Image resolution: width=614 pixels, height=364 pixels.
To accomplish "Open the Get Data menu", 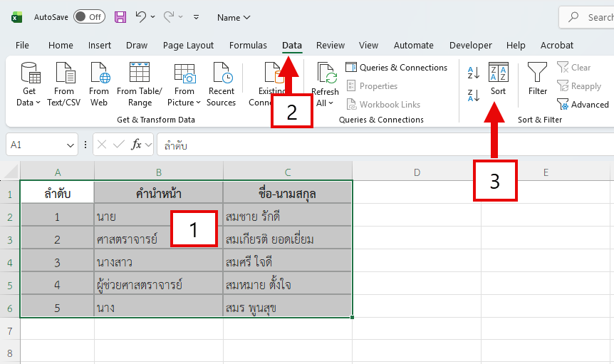I will click(x=29, y=84).
